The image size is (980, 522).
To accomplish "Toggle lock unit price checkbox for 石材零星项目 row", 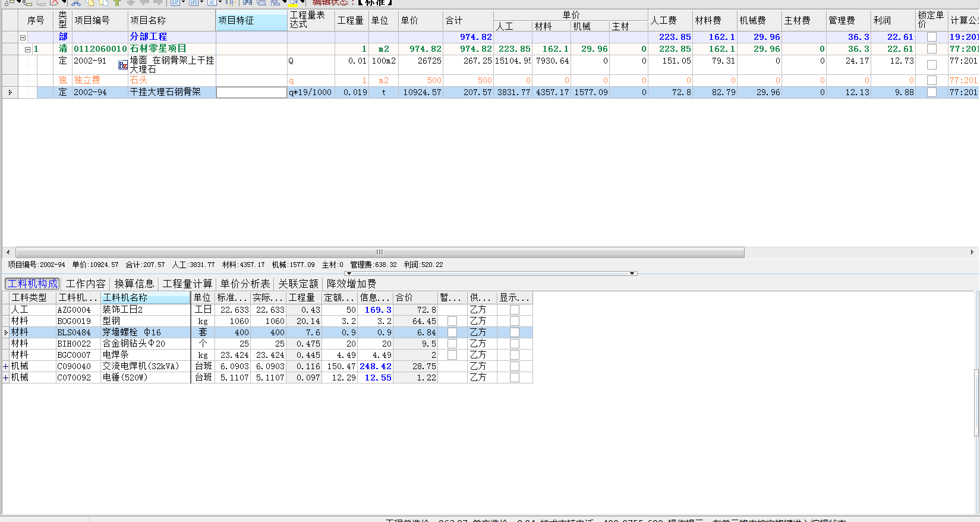I will tap(931, 49).
